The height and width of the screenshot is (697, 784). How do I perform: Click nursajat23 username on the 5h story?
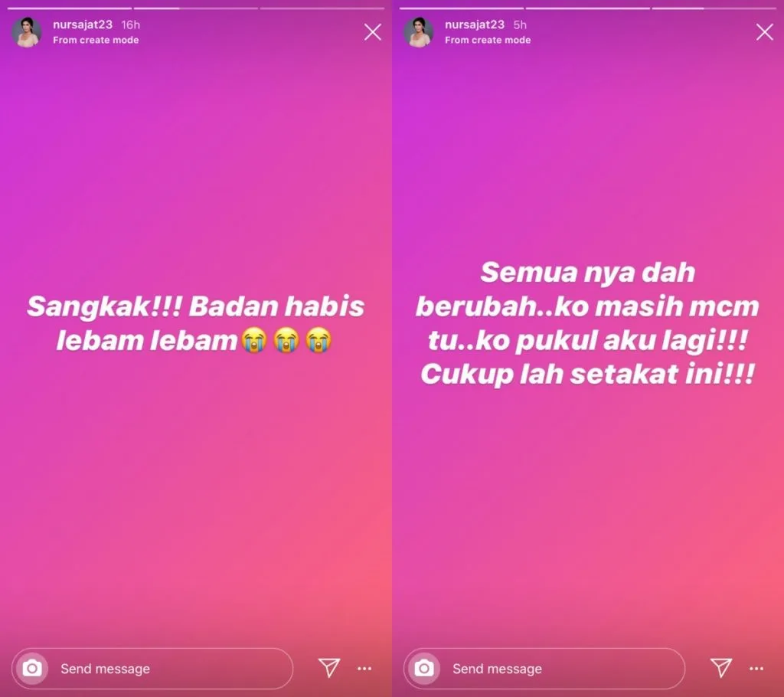click(x=475, y=25)
